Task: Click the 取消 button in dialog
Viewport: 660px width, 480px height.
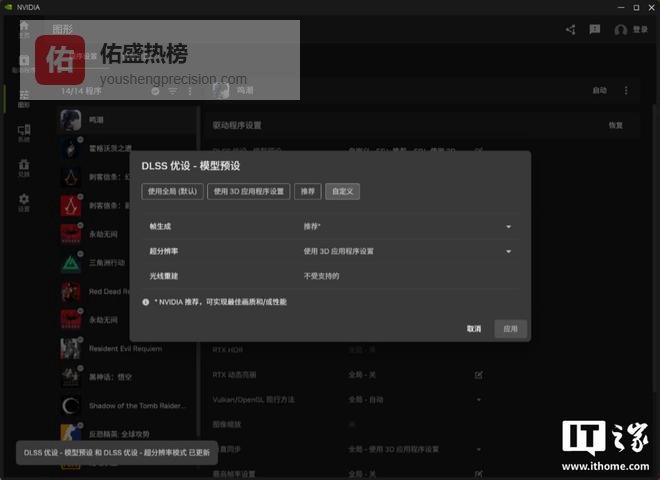Action: click(473, 329)
